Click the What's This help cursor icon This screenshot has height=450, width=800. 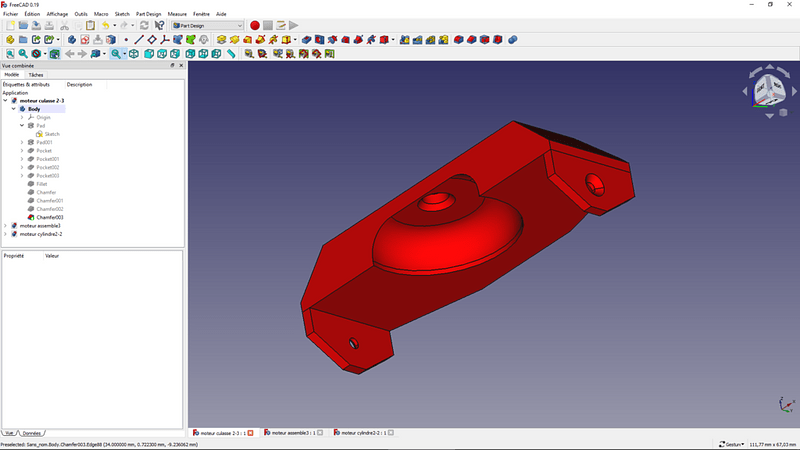tap(159, 25)
